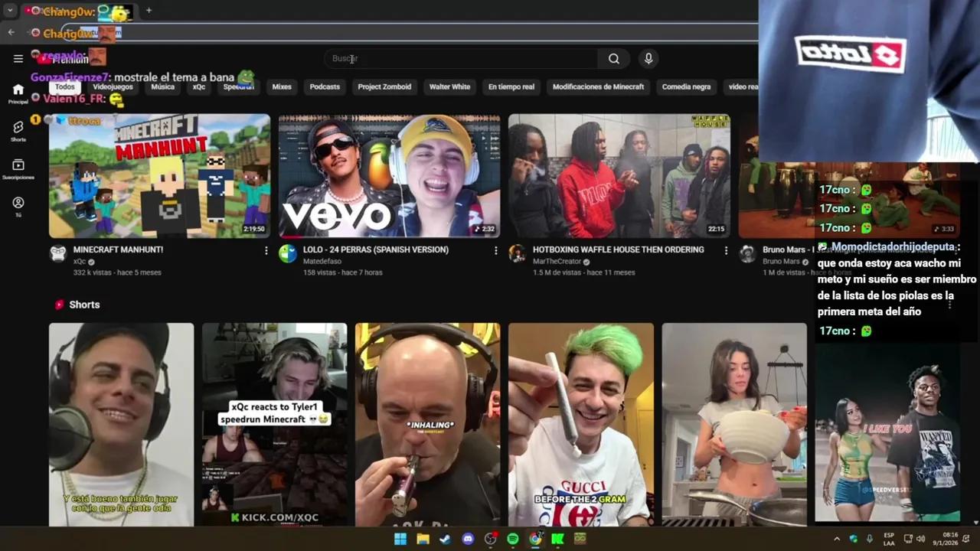Open three-dot menu for LOLO - 24 PERRAS
The height and width of the screenshot is (551, 980).
495,249
